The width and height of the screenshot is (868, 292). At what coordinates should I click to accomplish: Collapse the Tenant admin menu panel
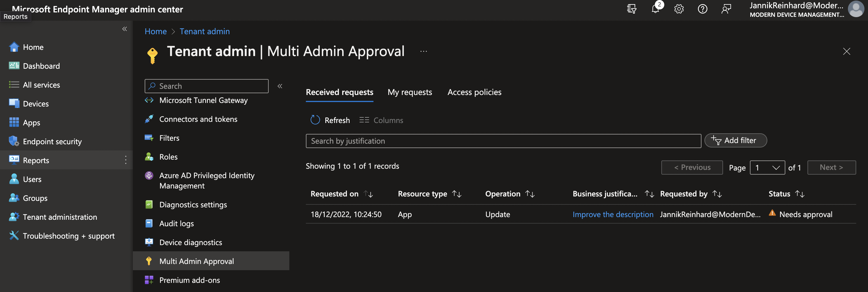pos(280,86)
